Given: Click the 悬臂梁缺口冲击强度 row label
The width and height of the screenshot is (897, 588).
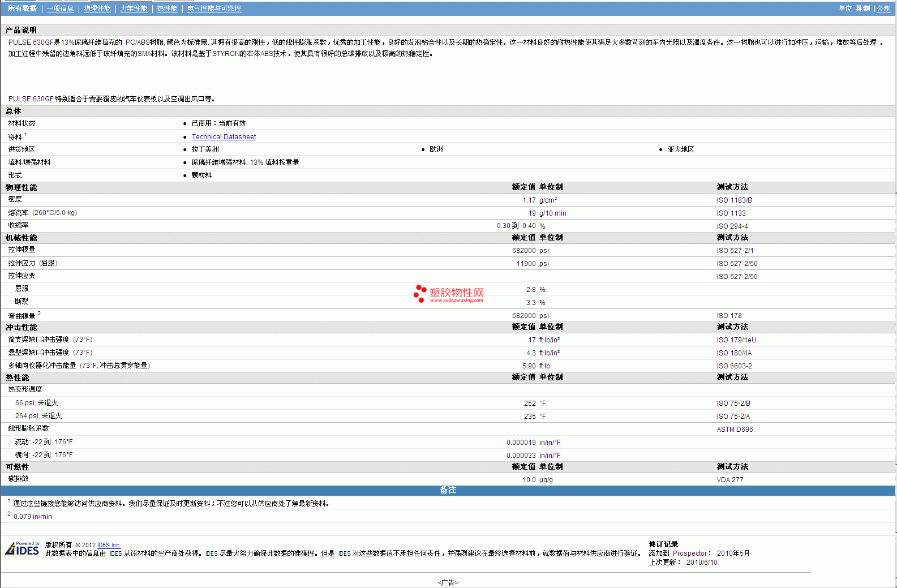Looking at the screenshot, I should pyautogui.click(x=50, y=353).
